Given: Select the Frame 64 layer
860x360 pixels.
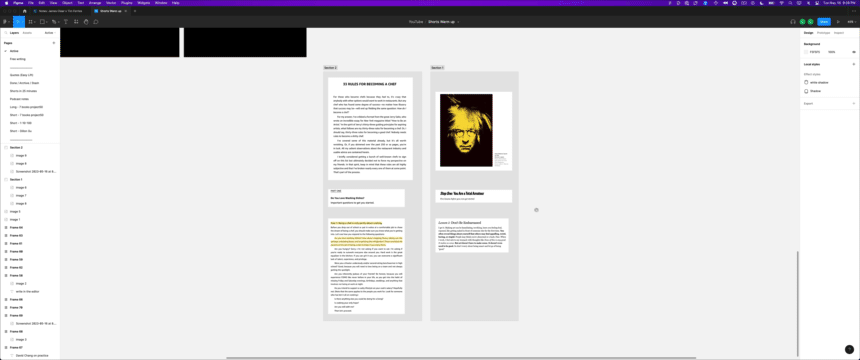Looking at the screenshot, I should tap(16, 227).
